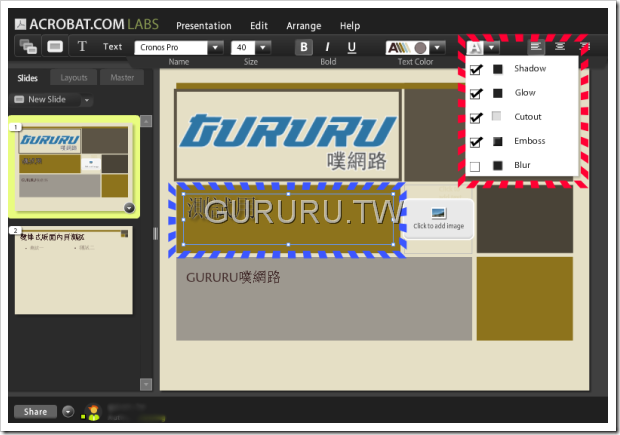Click the single slide view icon
Screen dimensions: 620x435
[x=55, y=47]
